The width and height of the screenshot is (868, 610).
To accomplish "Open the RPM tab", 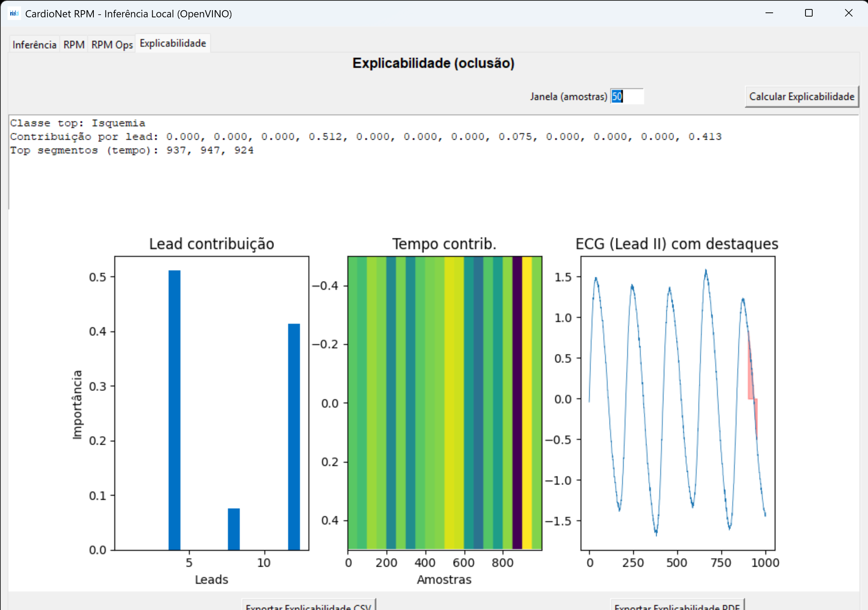I will point(74,44).
